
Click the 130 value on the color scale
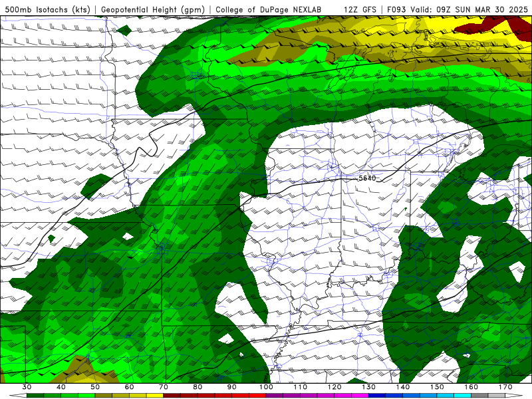(x=368, y=387)
